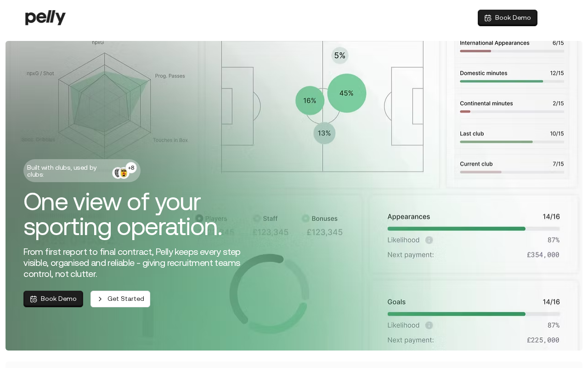Click the Current club progress bar
588x368 pixels.
(x=512, y=172)
